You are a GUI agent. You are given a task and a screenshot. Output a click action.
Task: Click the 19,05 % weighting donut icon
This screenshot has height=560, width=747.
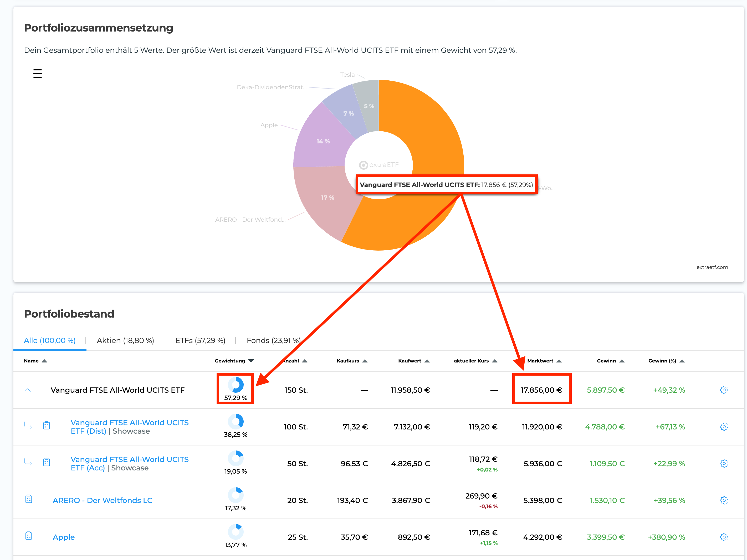236,458
